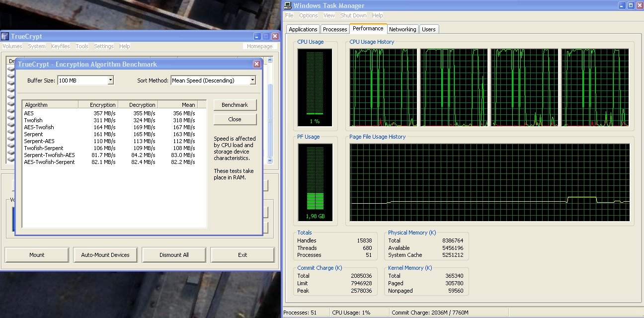
Task: Click the TrueCrypt window title icon
Action: tap(5, 36)
